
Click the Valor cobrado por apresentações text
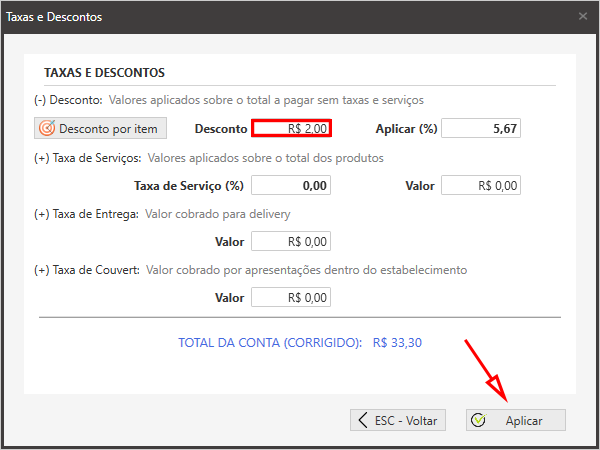click(307, 270)
